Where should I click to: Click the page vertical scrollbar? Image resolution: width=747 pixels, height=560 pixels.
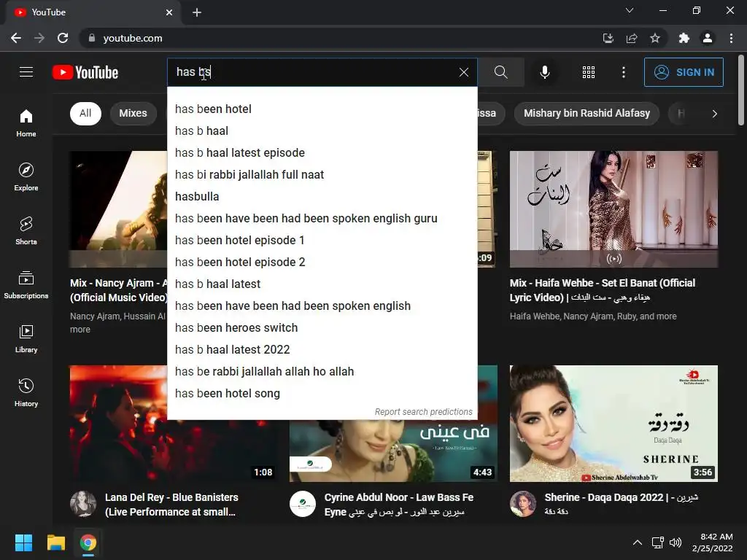741,90
